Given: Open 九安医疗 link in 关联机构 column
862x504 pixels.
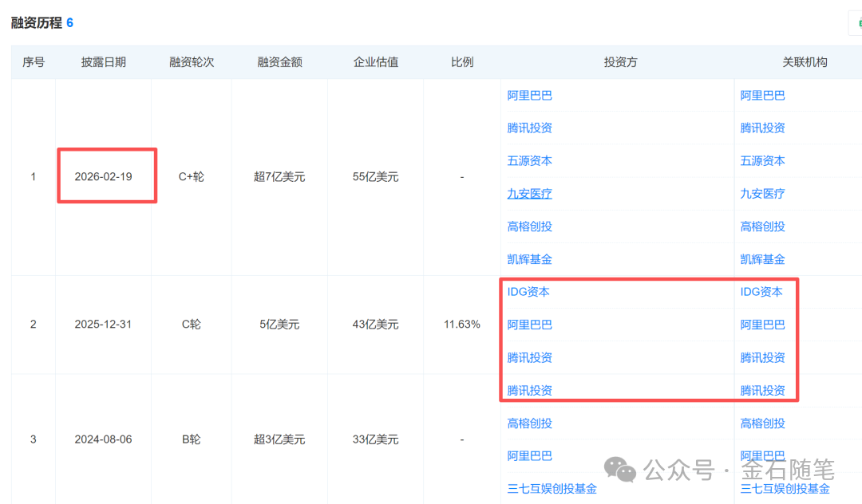Looking at the screenshot, I should (x=762, y=194).
